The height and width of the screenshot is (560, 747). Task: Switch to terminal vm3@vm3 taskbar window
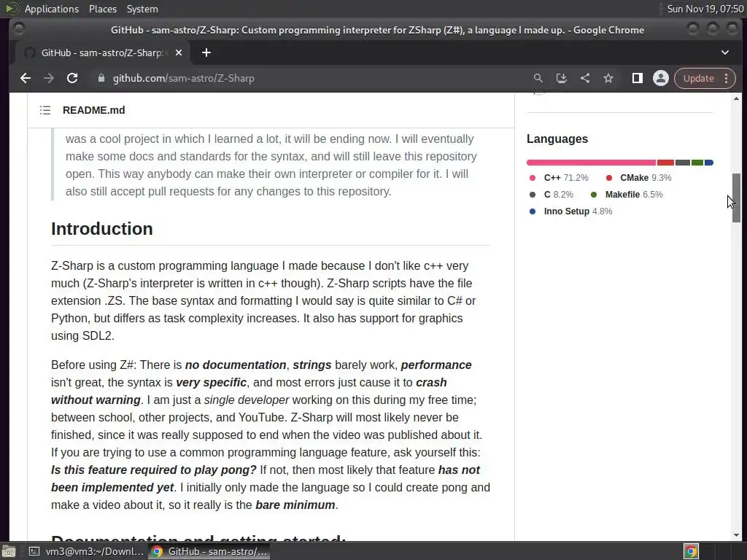[86, 551]
